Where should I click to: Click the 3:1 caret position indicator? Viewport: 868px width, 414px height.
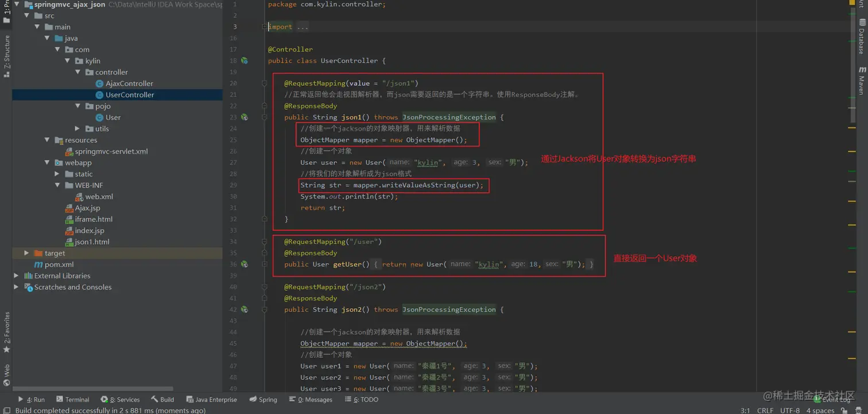(745, 411)
